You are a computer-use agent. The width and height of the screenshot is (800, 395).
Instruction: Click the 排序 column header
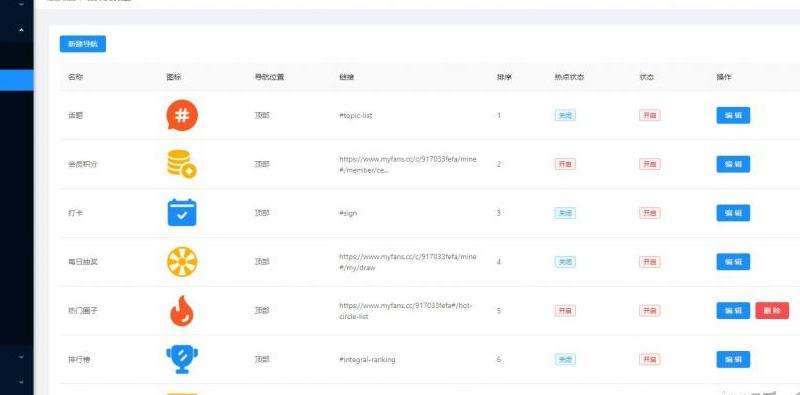coord(505,78)
